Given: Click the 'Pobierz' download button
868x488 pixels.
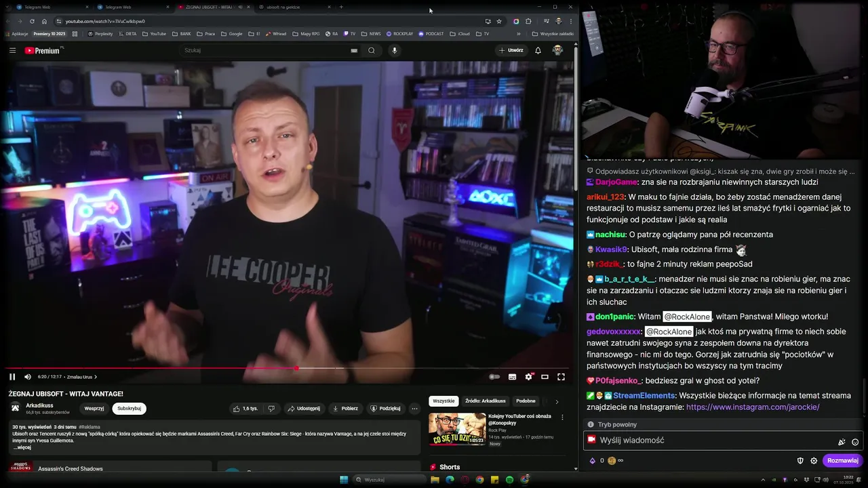Looking at the screenshot, I should pos(345,409).
